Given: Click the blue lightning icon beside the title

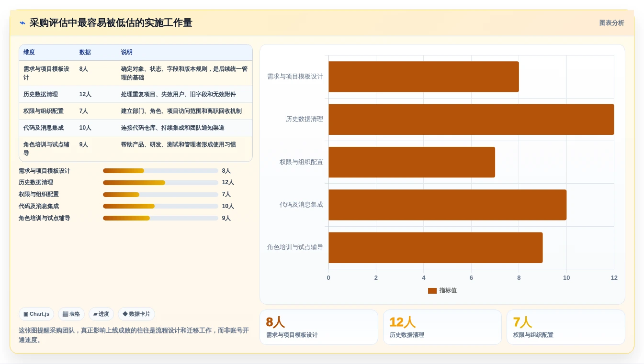Looking at the screenshot, I should click(23, 23).
